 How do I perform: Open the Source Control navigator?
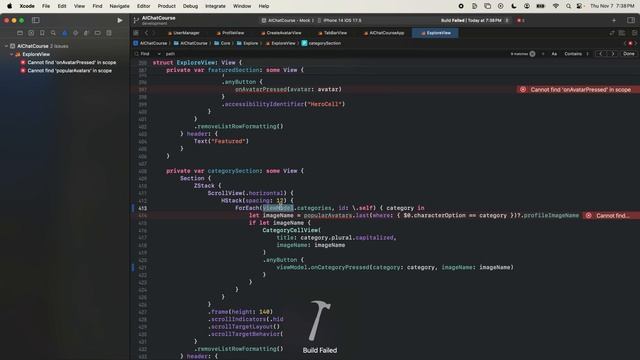click(31, 33)
